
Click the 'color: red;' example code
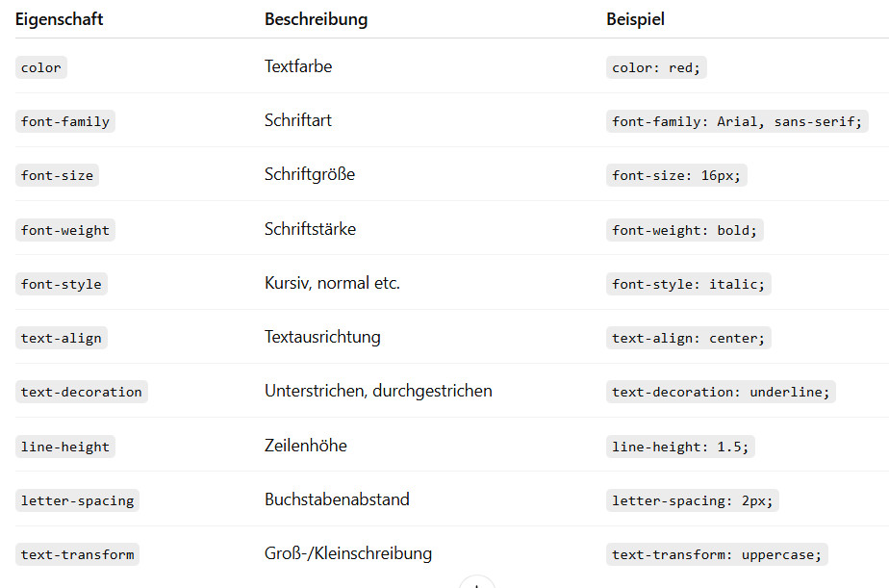(659, 67)
